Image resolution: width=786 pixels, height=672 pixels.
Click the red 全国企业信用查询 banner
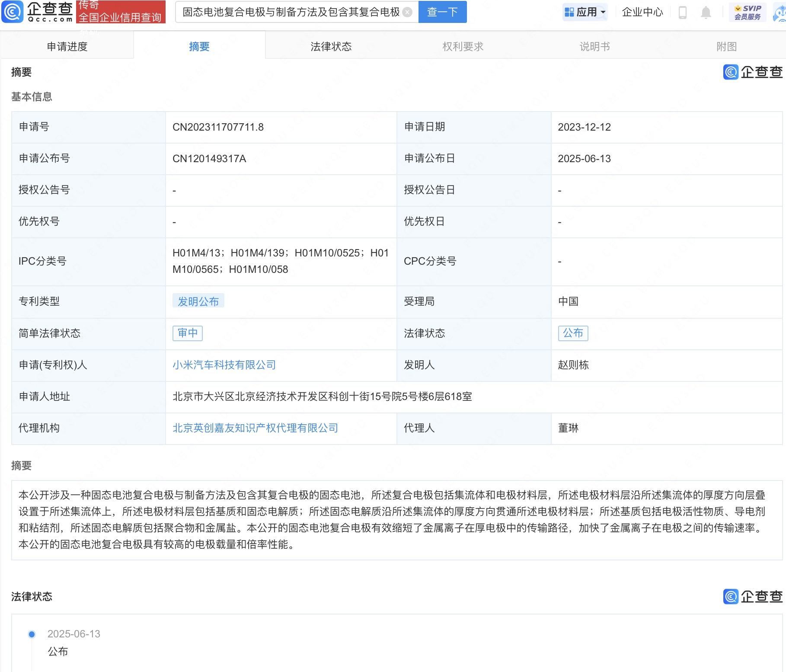pyautogui.click(x=121, y=12)
